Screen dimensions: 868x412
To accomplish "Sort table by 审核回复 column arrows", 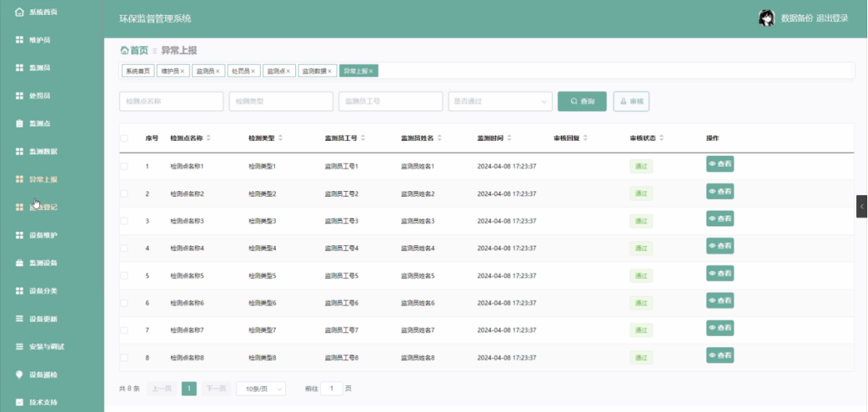I will point(585,138).
